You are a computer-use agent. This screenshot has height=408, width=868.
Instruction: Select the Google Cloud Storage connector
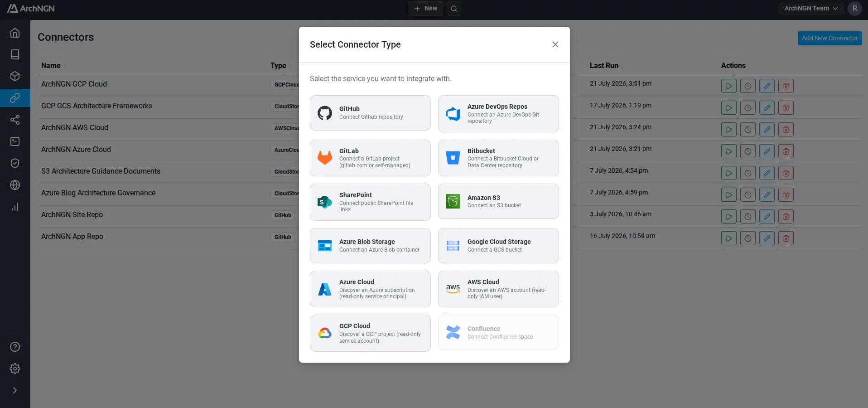[498, 246]
